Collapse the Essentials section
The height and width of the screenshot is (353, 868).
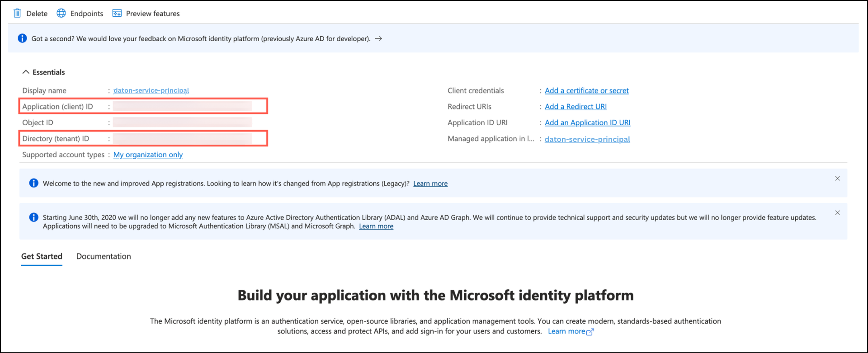point(26,72)
